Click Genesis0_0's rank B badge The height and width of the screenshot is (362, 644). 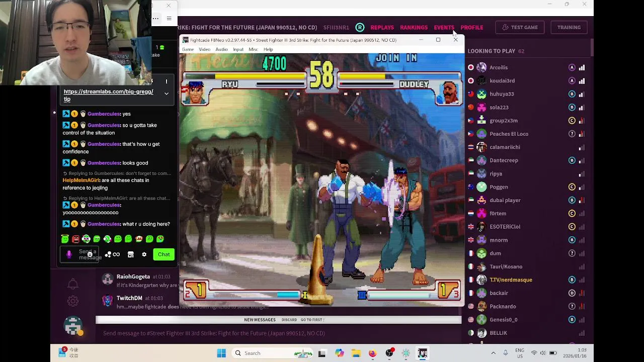(572, 320)
